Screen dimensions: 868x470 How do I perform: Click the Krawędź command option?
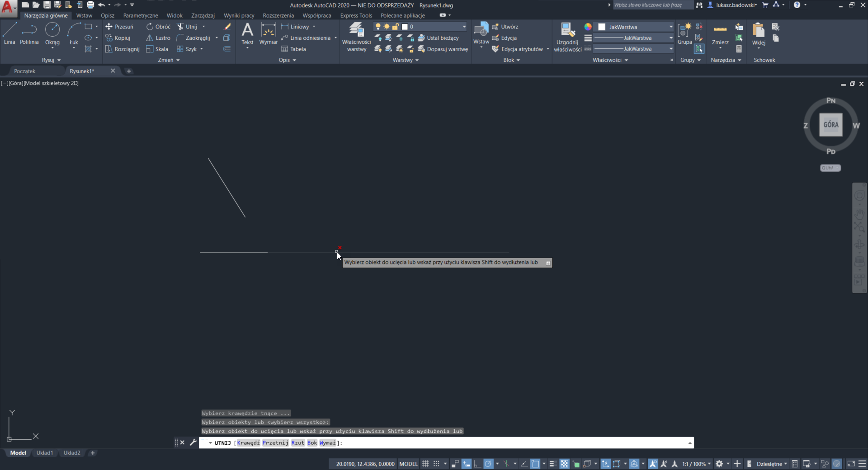point(248,443)
